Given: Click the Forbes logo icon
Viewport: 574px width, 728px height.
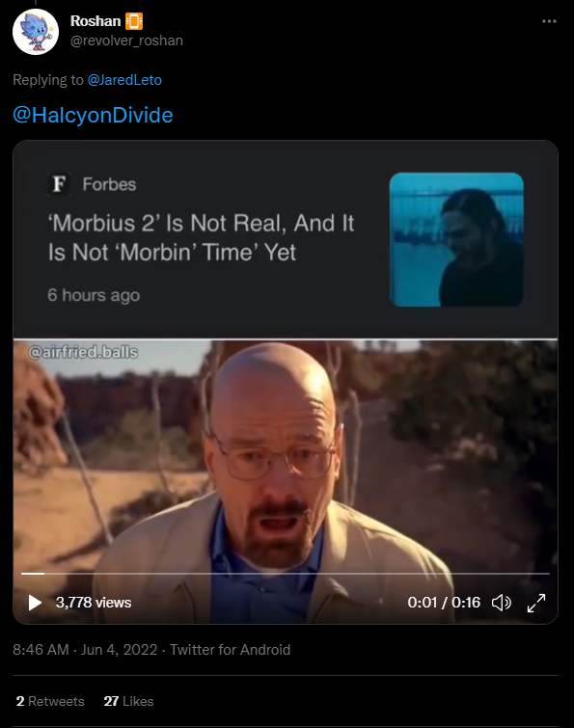Looking at the screenshot, I should pyautogui.click(x=59, y=184).
